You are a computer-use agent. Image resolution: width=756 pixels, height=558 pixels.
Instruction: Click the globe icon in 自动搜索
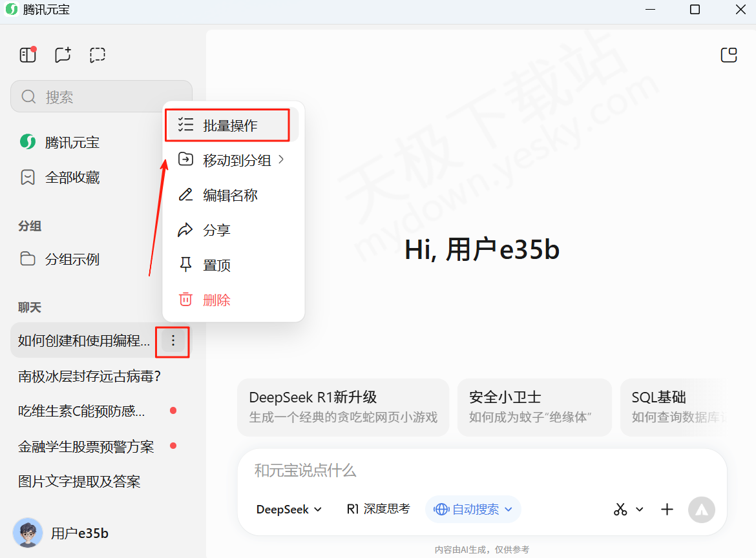click(441, 510)
